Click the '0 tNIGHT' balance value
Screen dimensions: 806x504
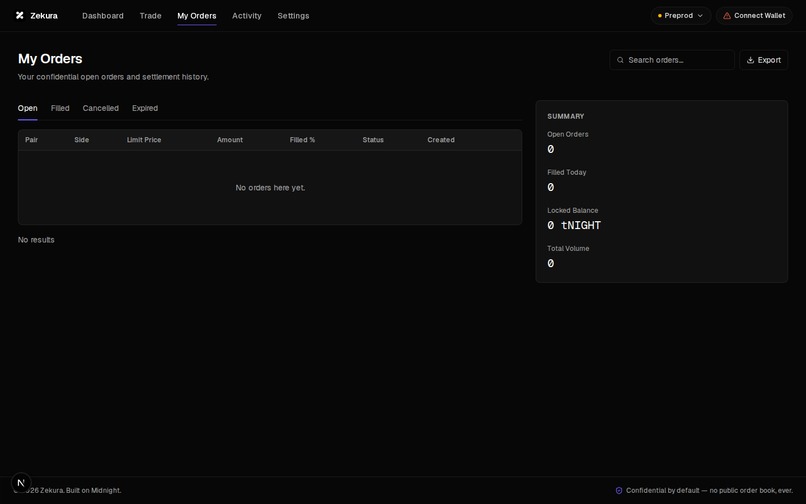click(x=574, y=225)
